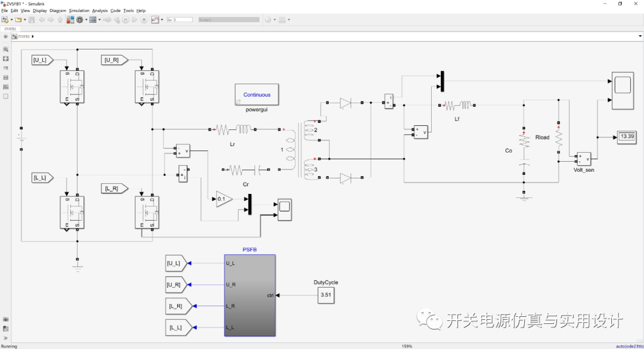Open the Volt_sen measurement block
The height and width of the screenshot is (349, 644).
(583, 159)
